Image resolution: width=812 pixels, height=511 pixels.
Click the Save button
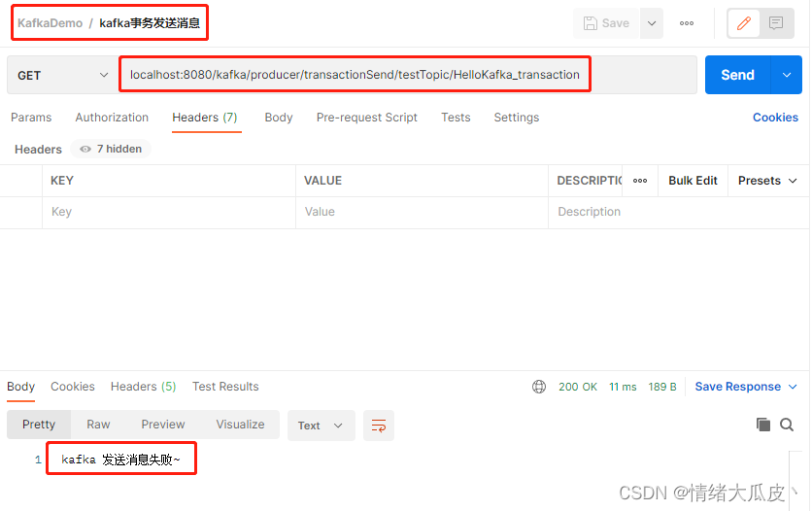tap(606, 23)
